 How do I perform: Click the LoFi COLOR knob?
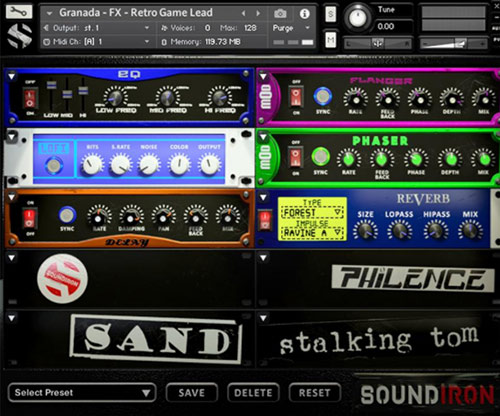click(179, 164)
